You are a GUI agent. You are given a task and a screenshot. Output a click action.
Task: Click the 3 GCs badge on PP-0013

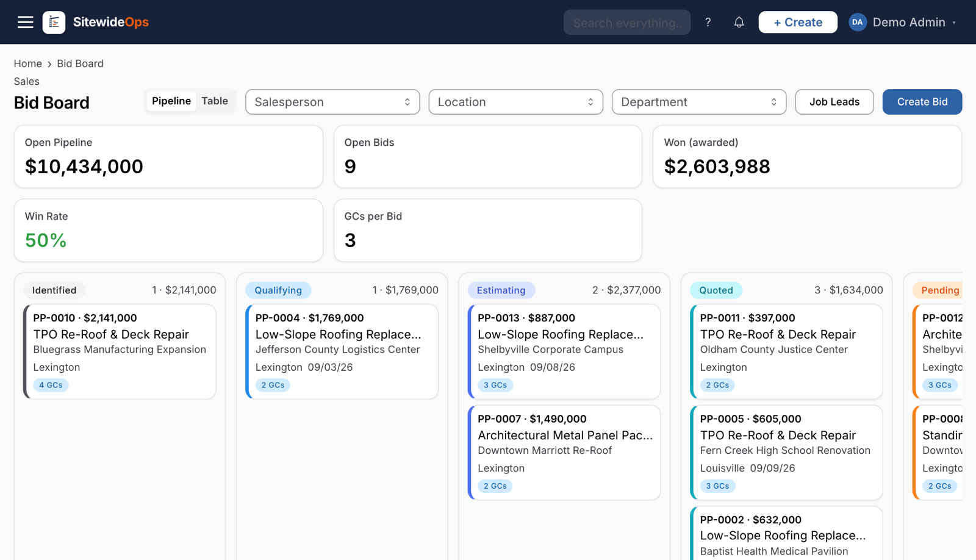(x=495, y=385)
